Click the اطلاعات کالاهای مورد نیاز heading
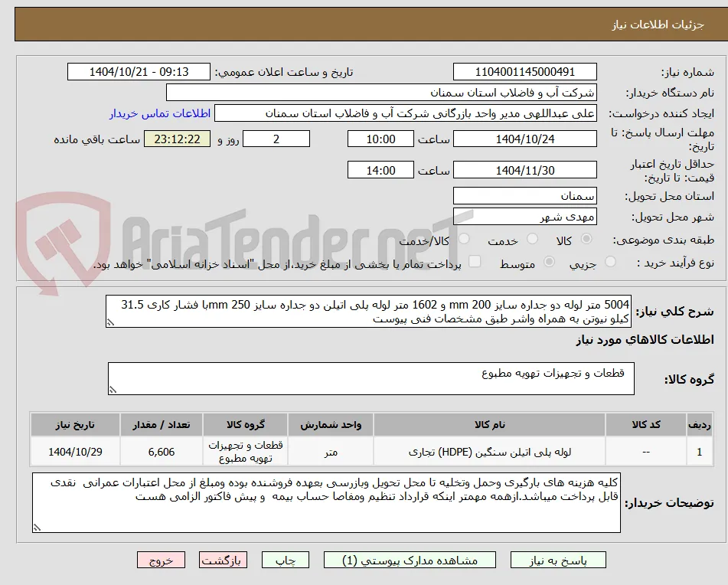The height and width of the screenshot is (585, 728). 645,340
